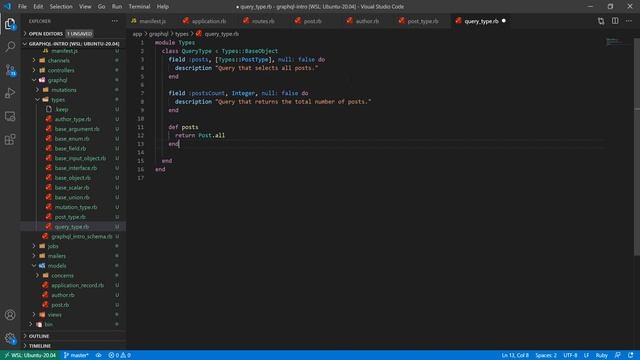Open base_object.rb in the explorer
Viewport: 640px width, 360px height.
pos(73,178)
